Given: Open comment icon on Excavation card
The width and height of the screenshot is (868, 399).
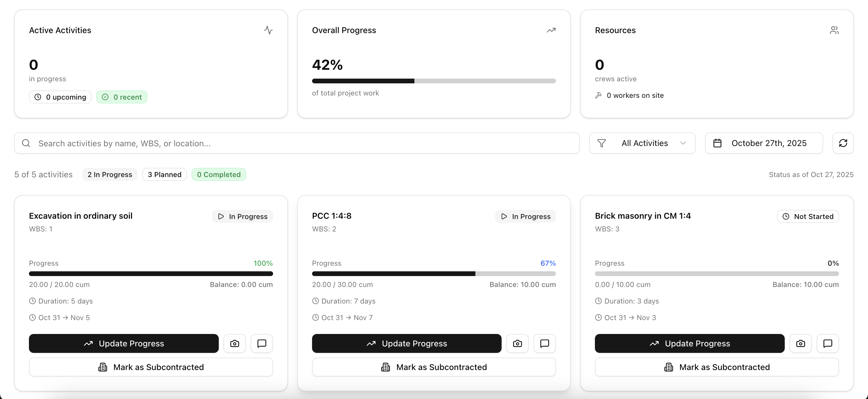Looking at the screenshot, I should coord(262,343).
